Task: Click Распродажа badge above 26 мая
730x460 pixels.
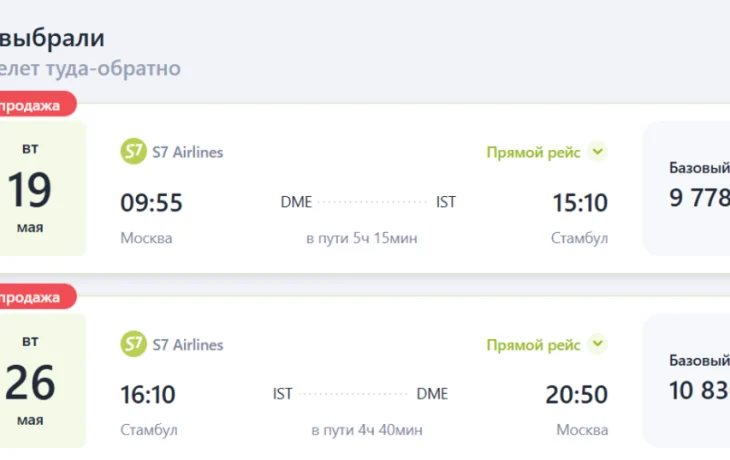Action: click(33, 297)
